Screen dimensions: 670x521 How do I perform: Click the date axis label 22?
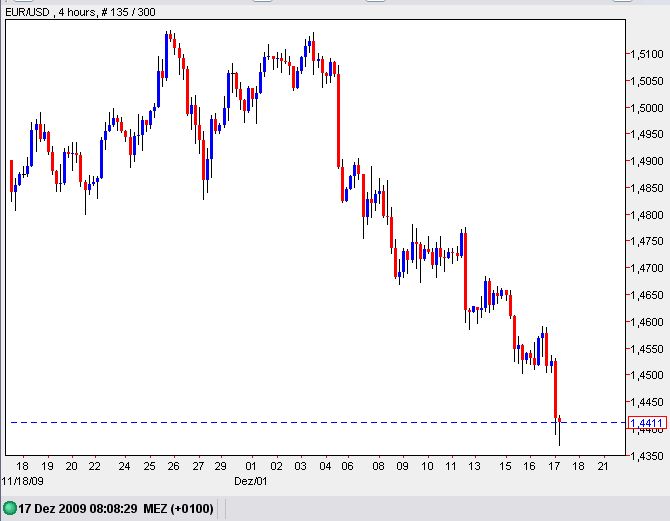coord(94,466)
